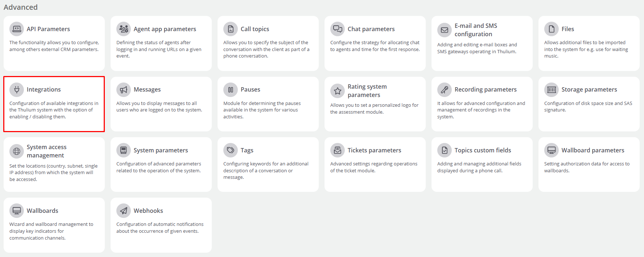Click the Chat parameters speech bubbles icon
This screenshot has height=257, width=644.
pos(338,29)
